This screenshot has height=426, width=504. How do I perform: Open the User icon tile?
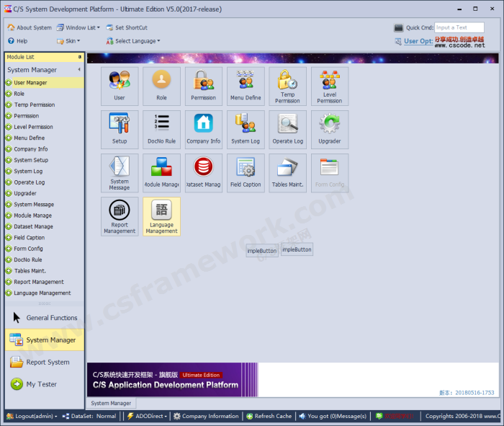coord(120,86)
